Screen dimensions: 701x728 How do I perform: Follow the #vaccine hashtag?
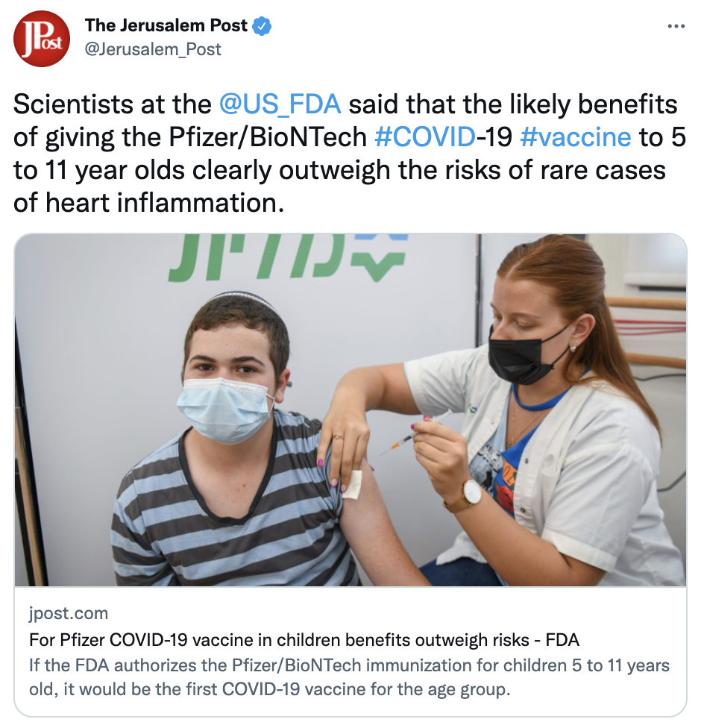tap(576, 137)
